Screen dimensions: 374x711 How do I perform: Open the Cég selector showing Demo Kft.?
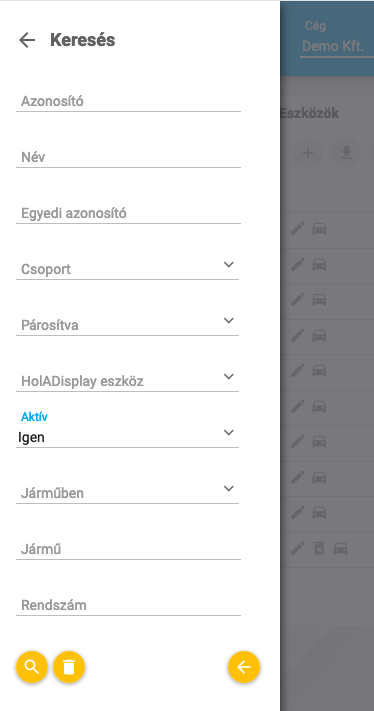pos(336,46)
